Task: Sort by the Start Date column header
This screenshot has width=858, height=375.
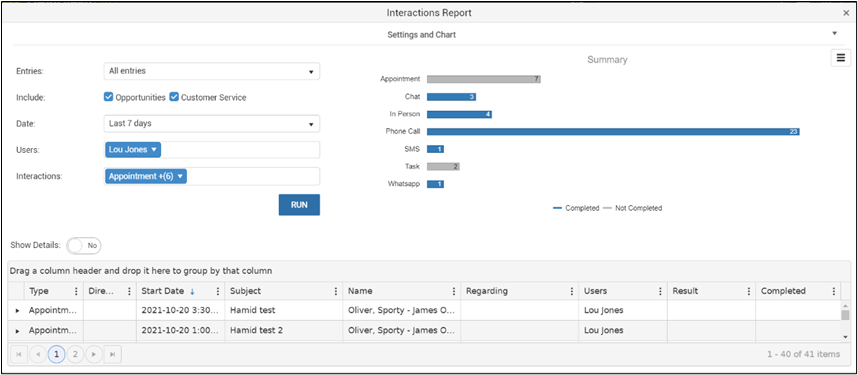Action: pos(161,291)
